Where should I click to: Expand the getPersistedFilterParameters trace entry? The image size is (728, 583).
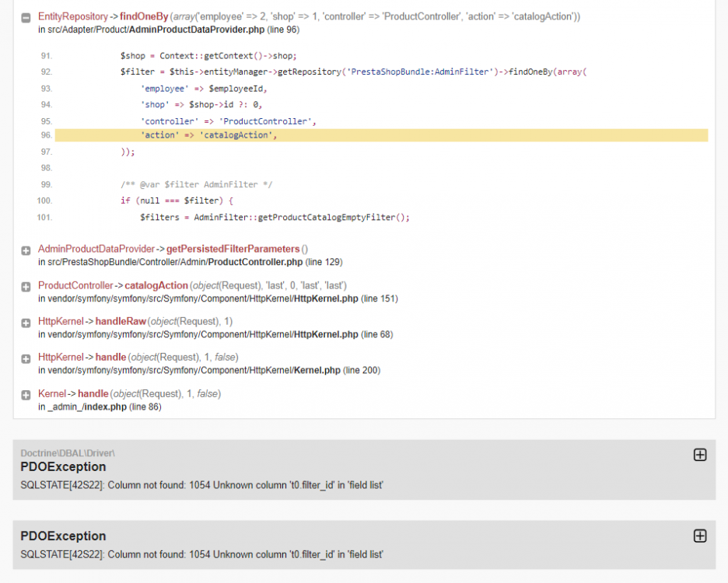(26, 250)
